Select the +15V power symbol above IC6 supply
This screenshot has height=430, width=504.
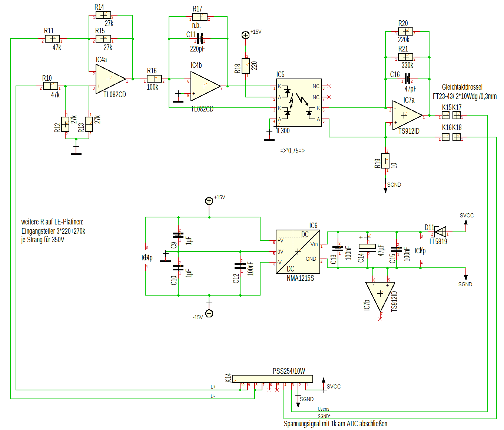click(x=209, y=201)
